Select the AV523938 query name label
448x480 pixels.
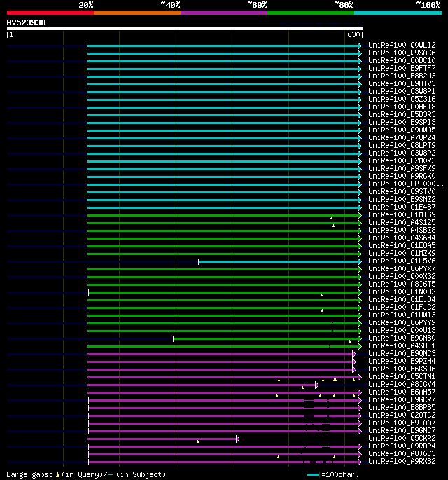point(27,22)
